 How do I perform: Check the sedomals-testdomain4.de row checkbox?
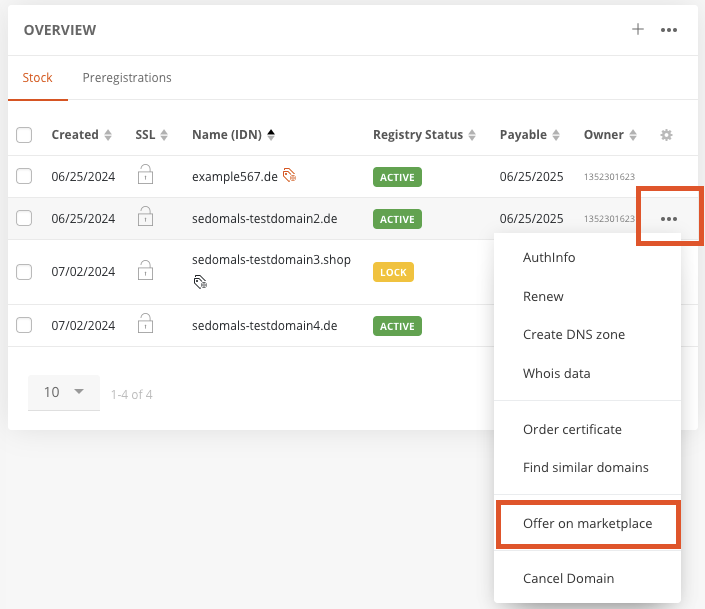coord(24,325)
